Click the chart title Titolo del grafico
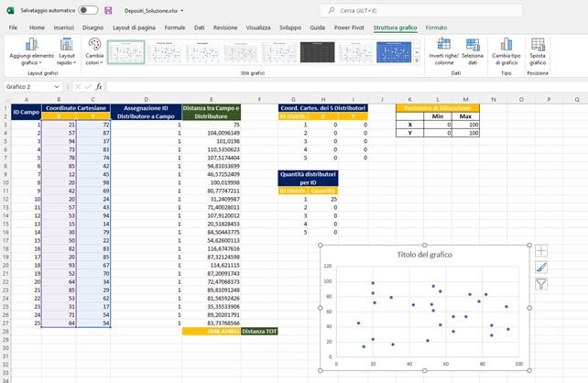Screen dimensions: 588x383 (x=424, y=255)
